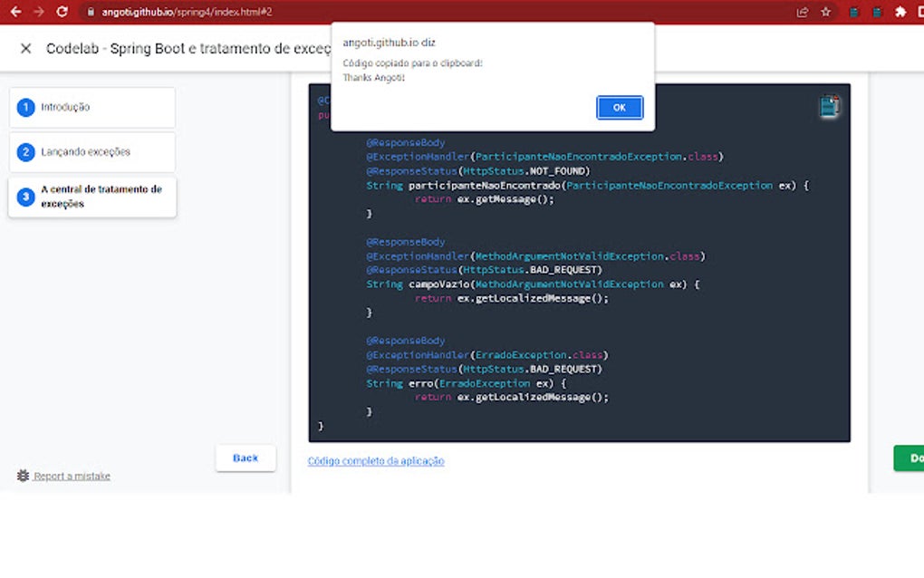This screenshot has height=578, width=924.
Task: Click 'return ex.getMessage();' code line
Action: pyautogui.click(x=485, y=199)
